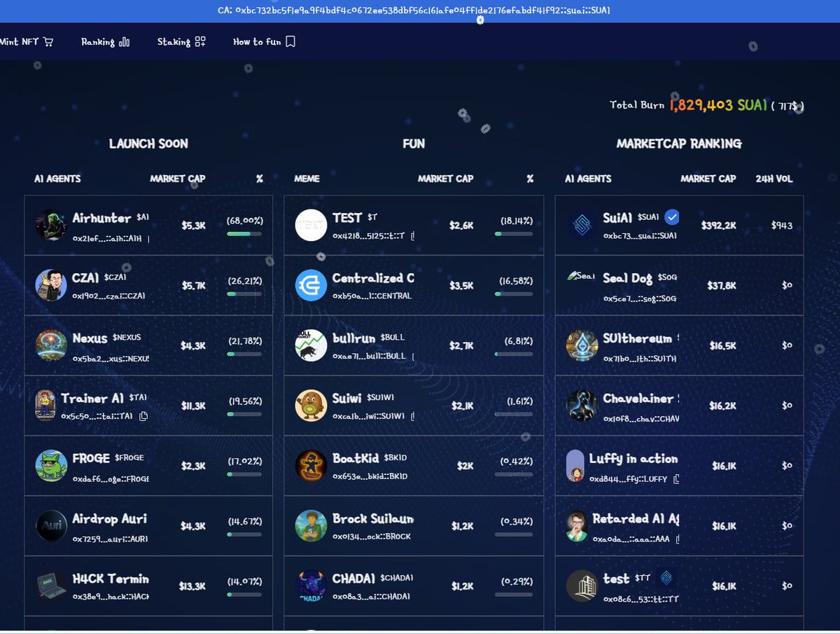This screenshot has width=840, height=634.
Task: Click the How to fun bookmark icon
Action: (x=290, y=42)
